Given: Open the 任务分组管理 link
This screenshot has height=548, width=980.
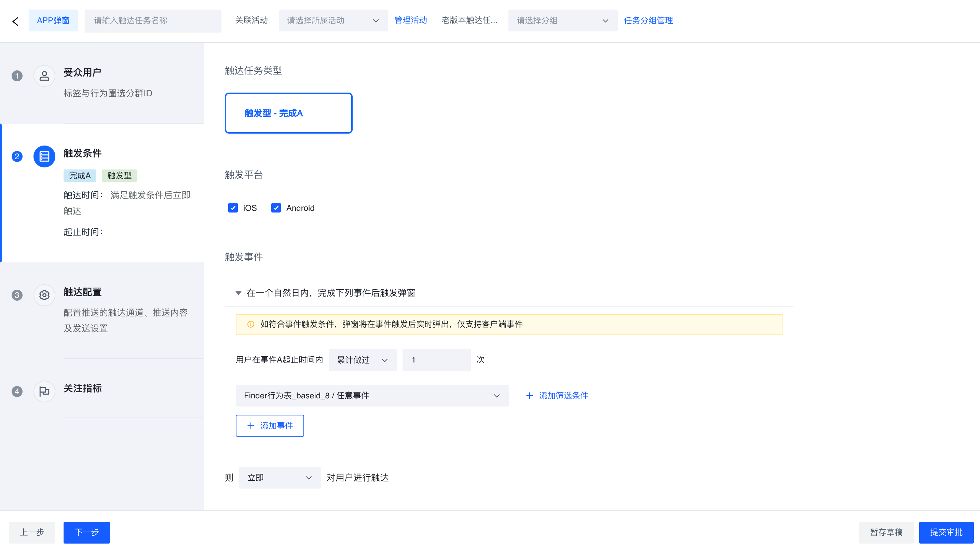Looking at the screenshot, I should 648,20.
